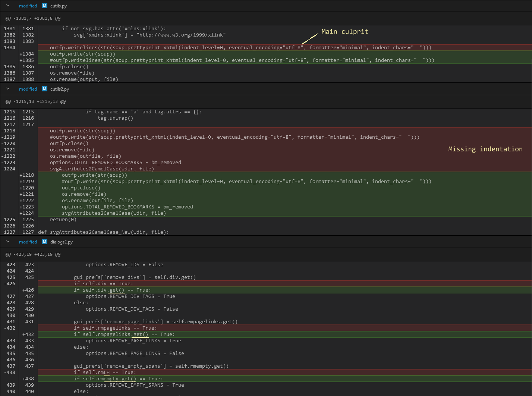Screen dimensions: 532x396
Task: Click added line number +1384
Action: [26, 54]
